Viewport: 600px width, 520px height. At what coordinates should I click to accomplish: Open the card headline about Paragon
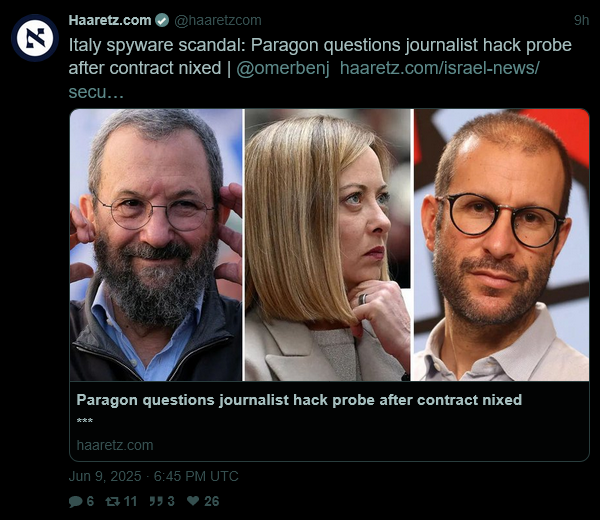(x=299, y=400)
